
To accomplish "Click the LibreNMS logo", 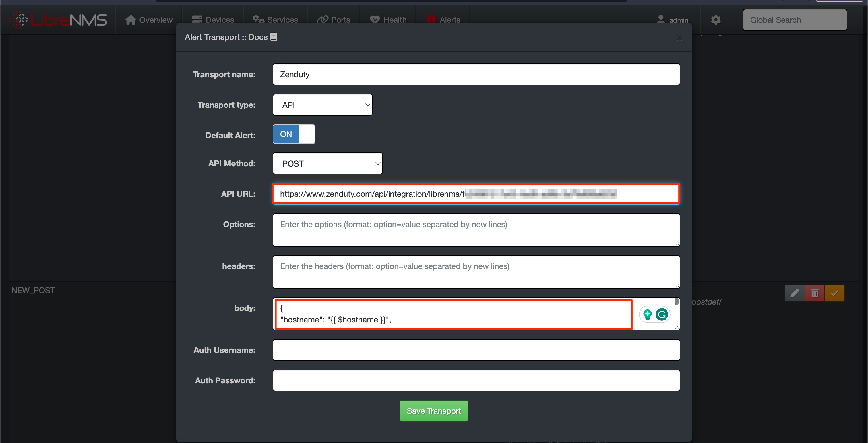I will pos(58,20).
